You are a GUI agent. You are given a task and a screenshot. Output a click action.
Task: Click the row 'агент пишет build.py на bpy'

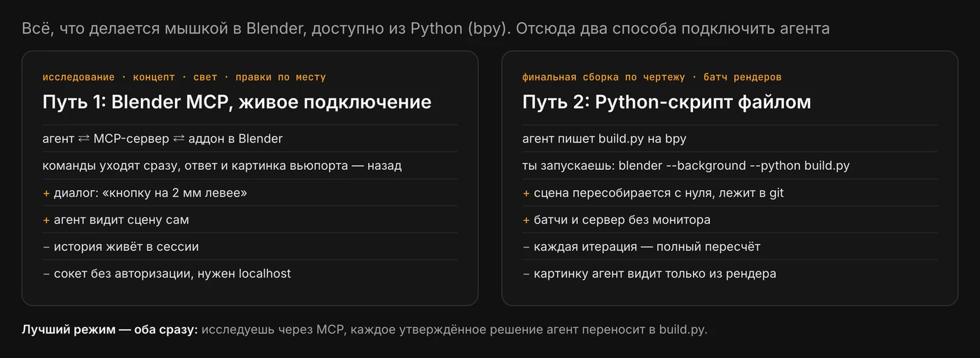(729, 138)
